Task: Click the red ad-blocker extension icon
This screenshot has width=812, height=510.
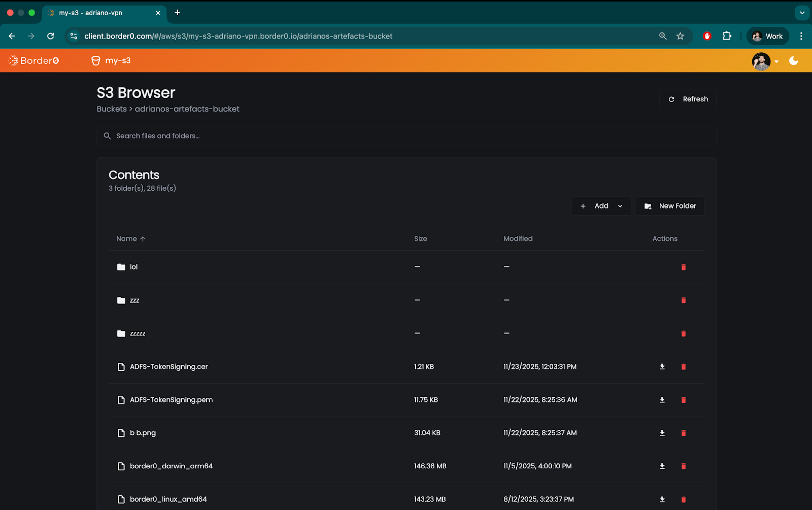Action: coord(707,36)
